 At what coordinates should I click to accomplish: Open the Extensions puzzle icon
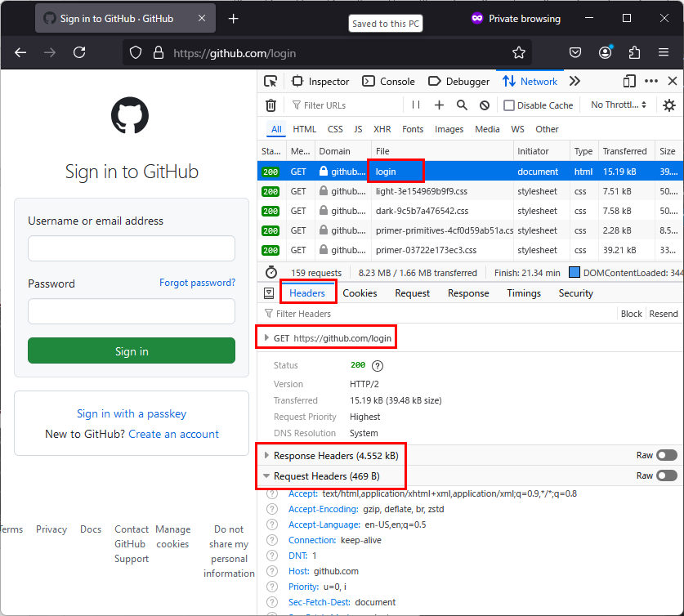click(634, 53)
